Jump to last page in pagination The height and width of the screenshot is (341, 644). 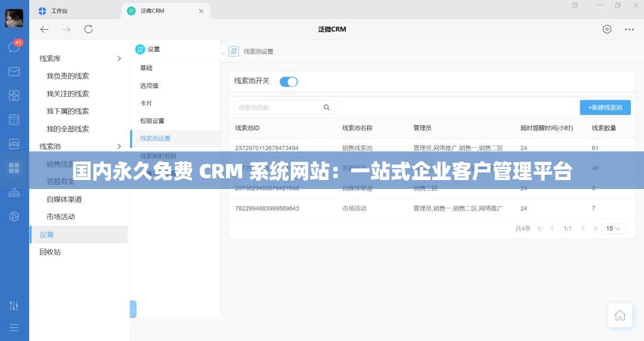point(595,228)
